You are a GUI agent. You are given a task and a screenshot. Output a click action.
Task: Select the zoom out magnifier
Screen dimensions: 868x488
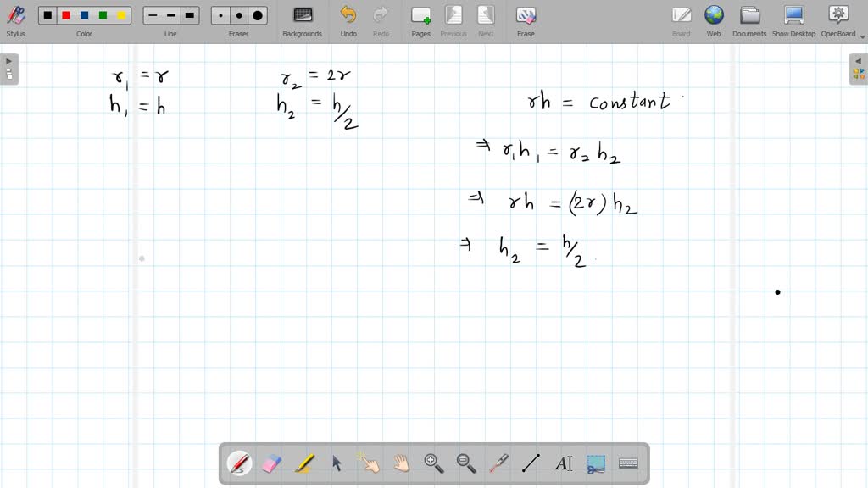[466, 463]
